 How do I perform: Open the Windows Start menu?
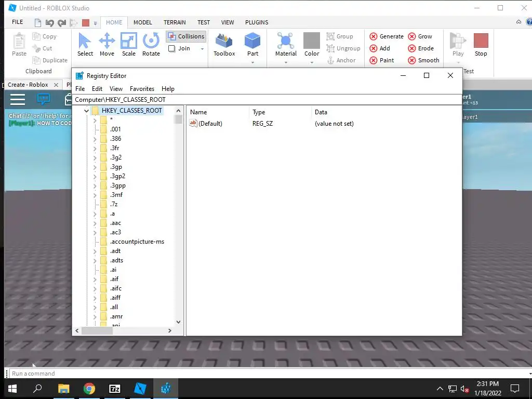[12, 389]
